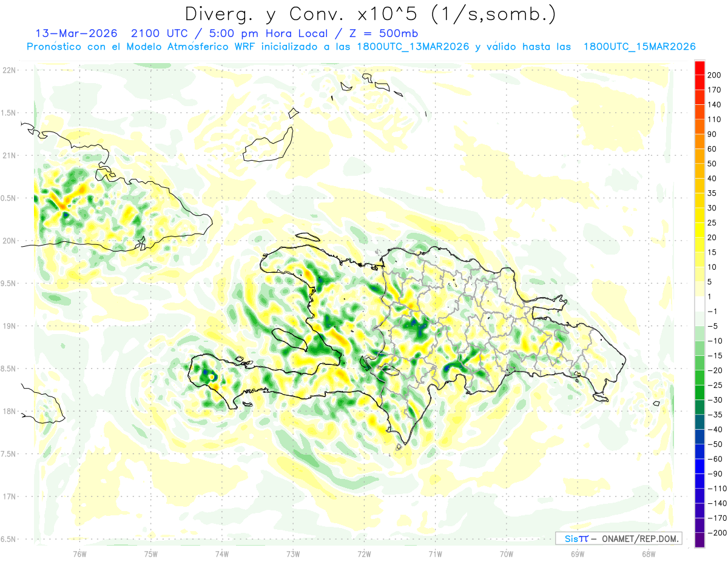
Task: Click the '-1' color scale value
Action: pos(712,311)
